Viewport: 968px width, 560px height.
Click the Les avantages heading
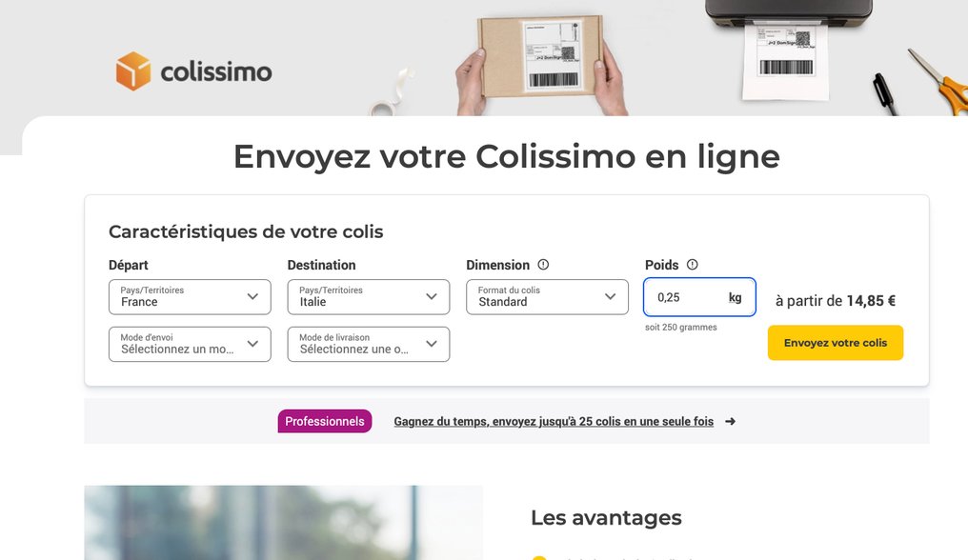coord(606,517)
